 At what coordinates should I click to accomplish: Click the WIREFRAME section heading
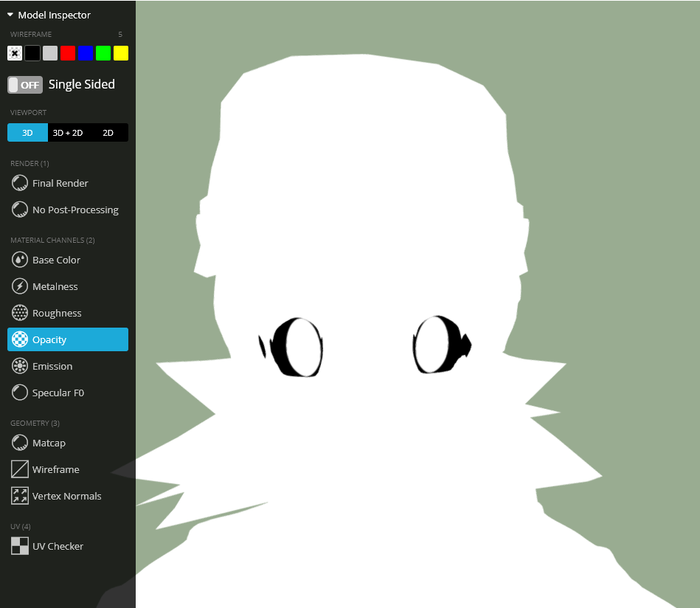pos(31,35)
